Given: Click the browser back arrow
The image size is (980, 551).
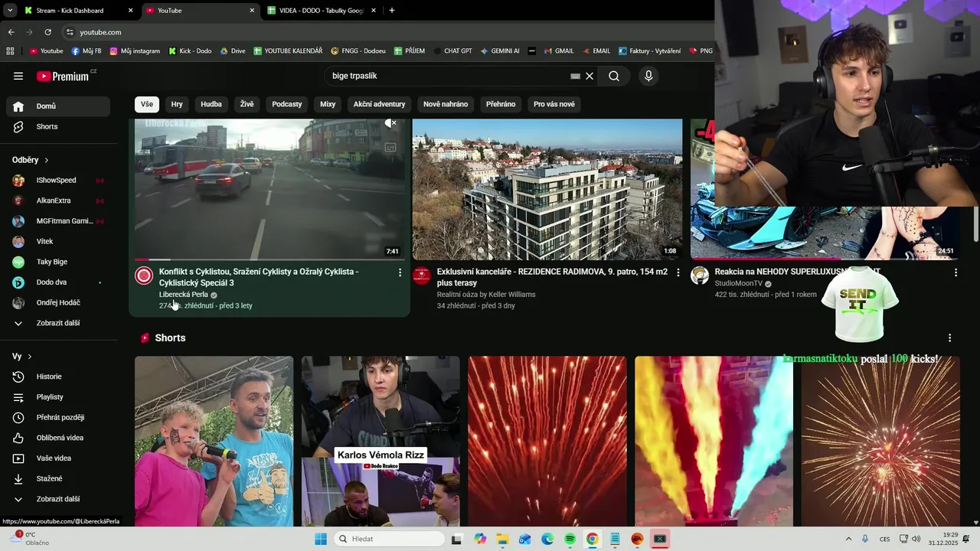Looking at the screenshot, I should 11,32.
